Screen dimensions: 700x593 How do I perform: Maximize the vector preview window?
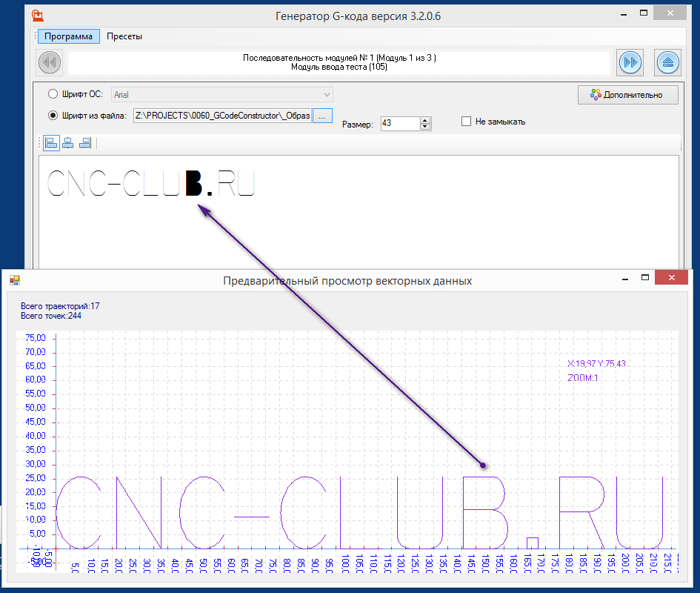point(645,277)
